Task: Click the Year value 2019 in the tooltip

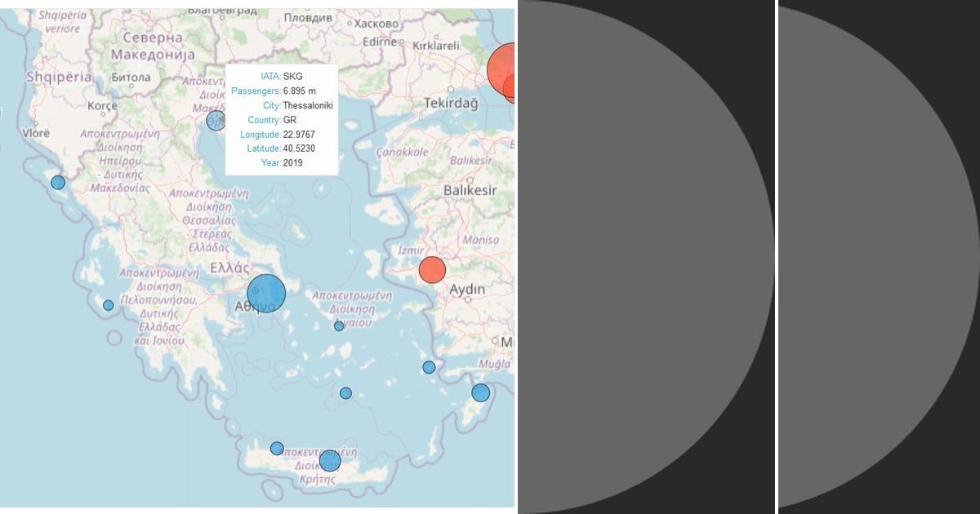Action: (291, 163)
